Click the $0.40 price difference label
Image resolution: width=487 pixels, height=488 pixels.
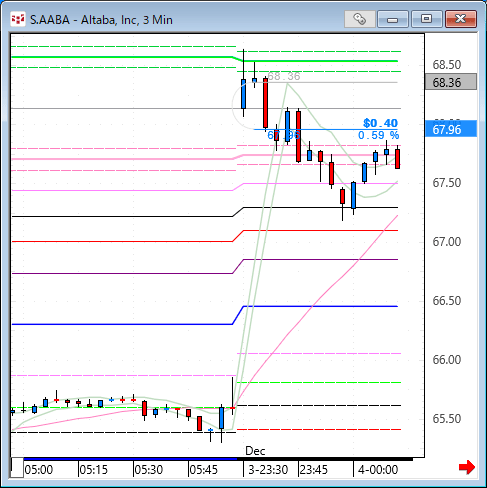(x=380, y=123)
